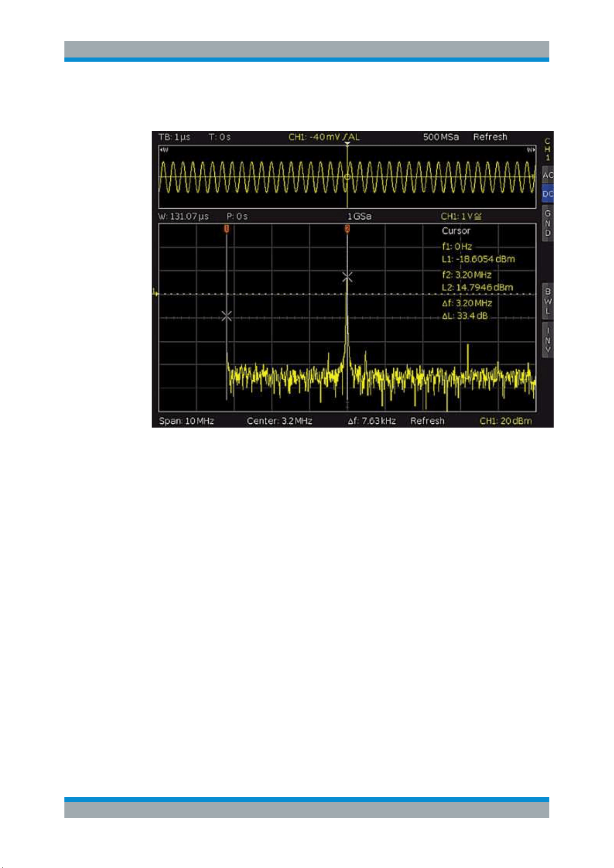Click the trigger time triangle marker at top
This screenshot has height=868, width=614.
[x=347, y=144]
